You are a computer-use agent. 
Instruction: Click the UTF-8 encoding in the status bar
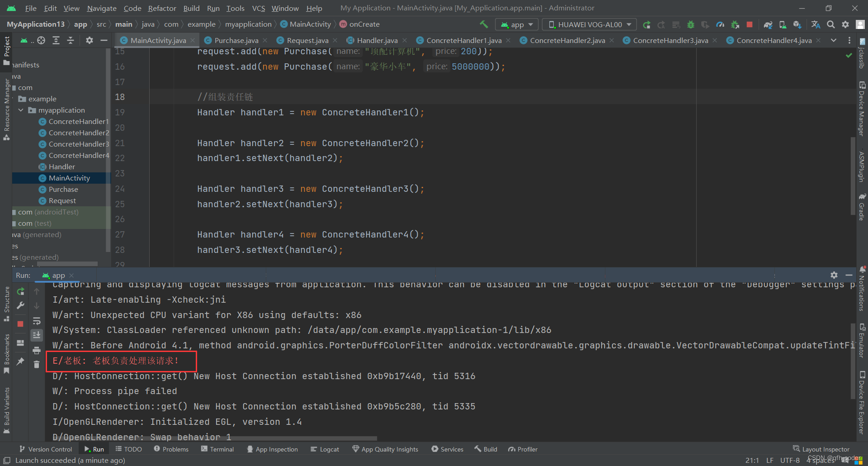790,461
